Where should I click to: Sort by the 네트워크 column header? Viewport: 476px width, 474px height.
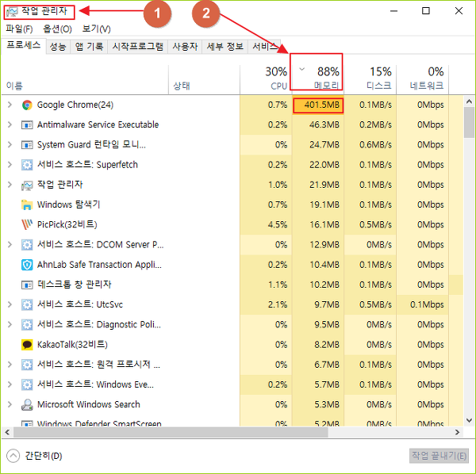click(x=423, y=78)
